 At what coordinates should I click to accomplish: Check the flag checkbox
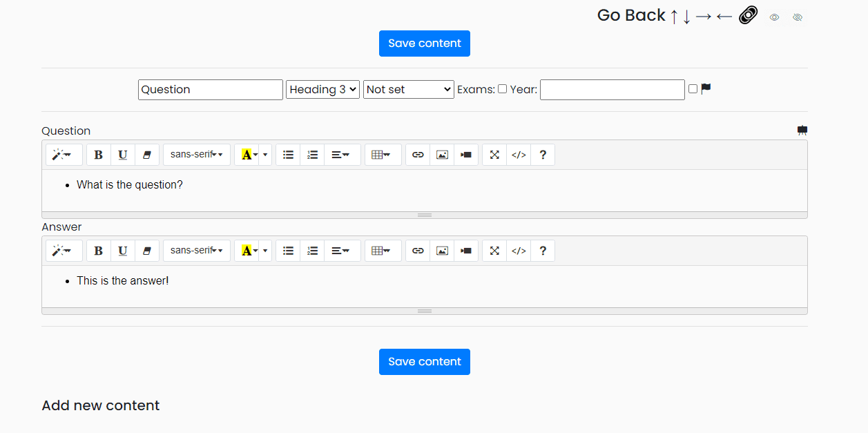pyautogui.click(x=693, y=89)
